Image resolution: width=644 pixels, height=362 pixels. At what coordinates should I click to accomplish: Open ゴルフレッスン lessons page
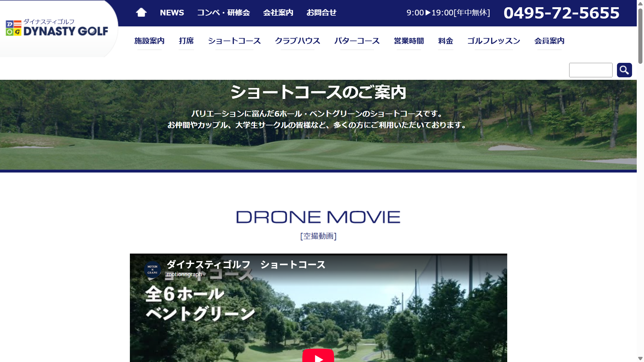point(494,41)
